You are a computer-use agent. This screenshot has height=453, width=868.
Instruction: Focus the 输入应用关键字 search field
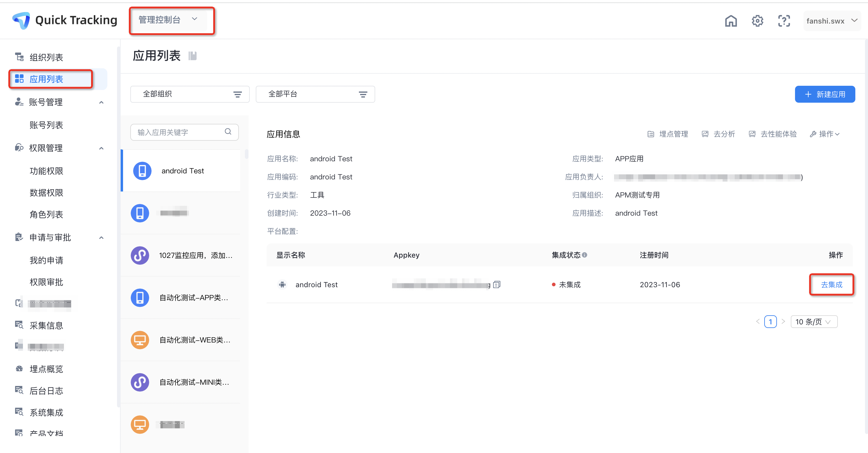[179, 132]
